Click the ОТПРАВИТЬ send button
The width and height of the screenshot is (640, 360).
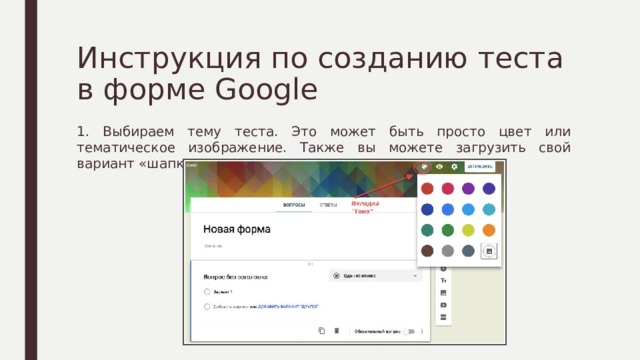click(x=480, y=167)
